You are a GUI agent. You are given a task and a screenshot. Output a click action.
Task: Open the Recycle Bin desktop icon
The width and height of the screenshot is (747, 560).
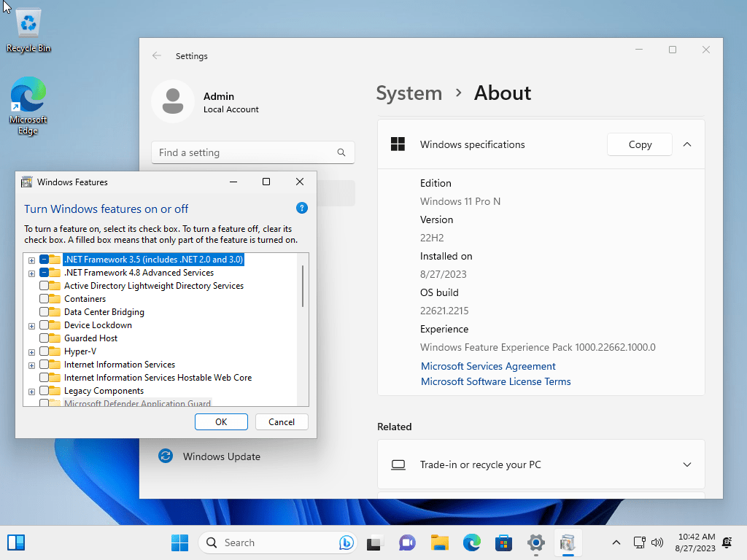pyautogui.click(x=28, y=31)
